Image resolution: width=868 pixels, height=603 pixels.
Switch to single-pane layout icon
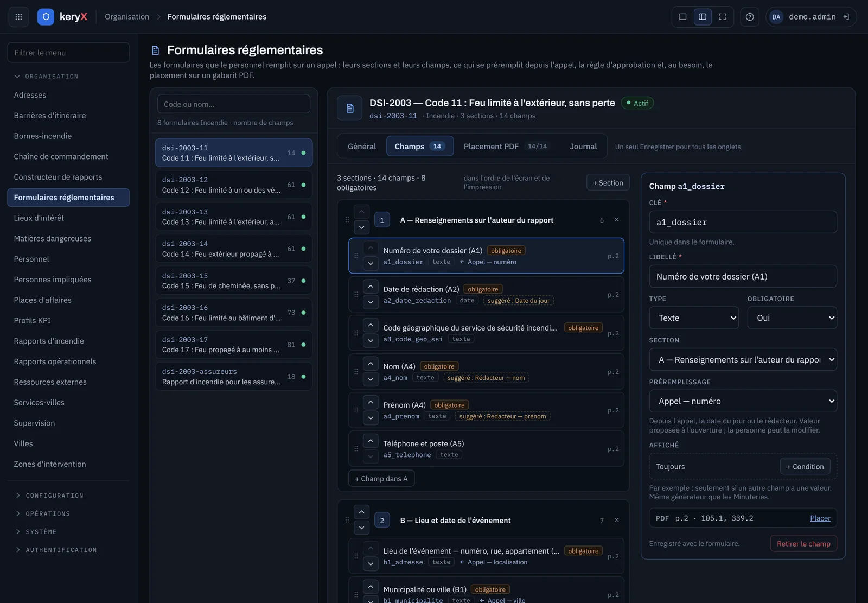[682, 17]
